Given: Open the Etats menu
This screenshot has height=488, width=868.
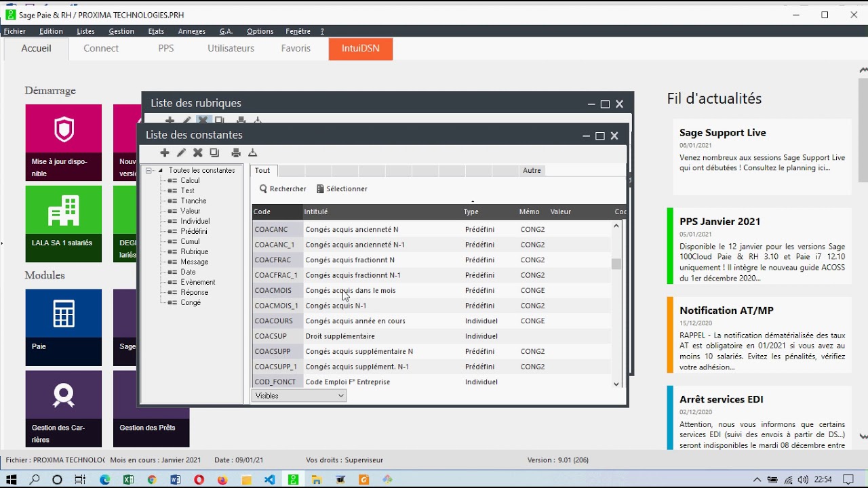Looking at the screenshot, I should coord(156,31).
